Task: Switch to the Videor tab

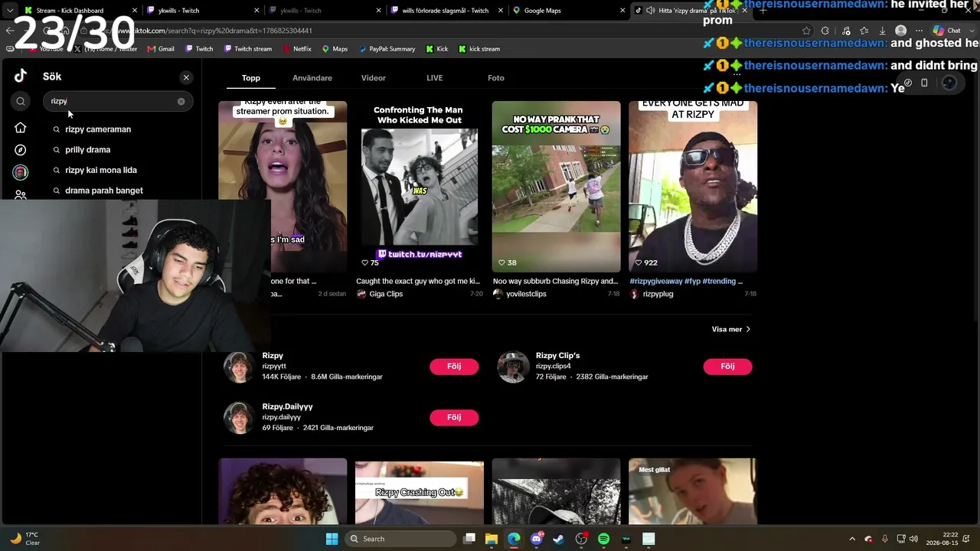Action: 374,78
